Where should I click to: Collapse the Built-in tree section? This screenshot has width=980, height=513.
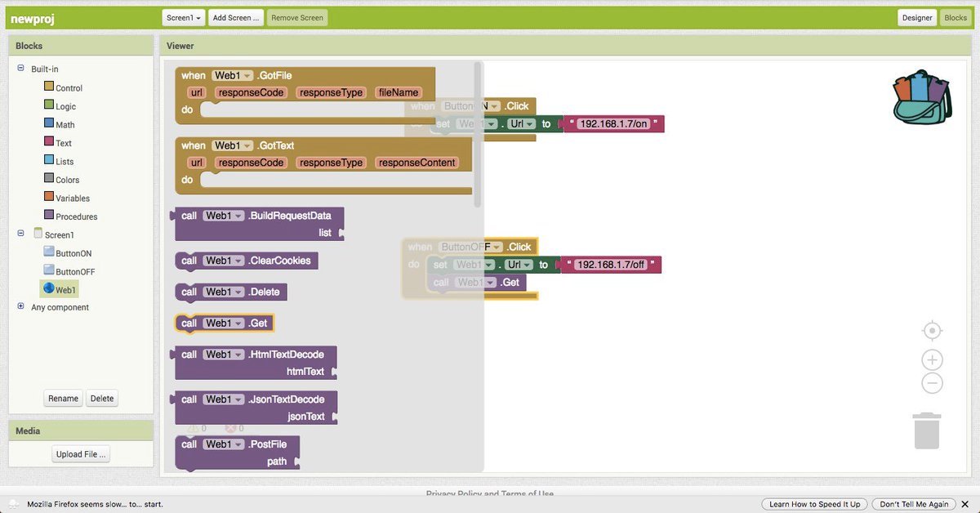(20, 69)
